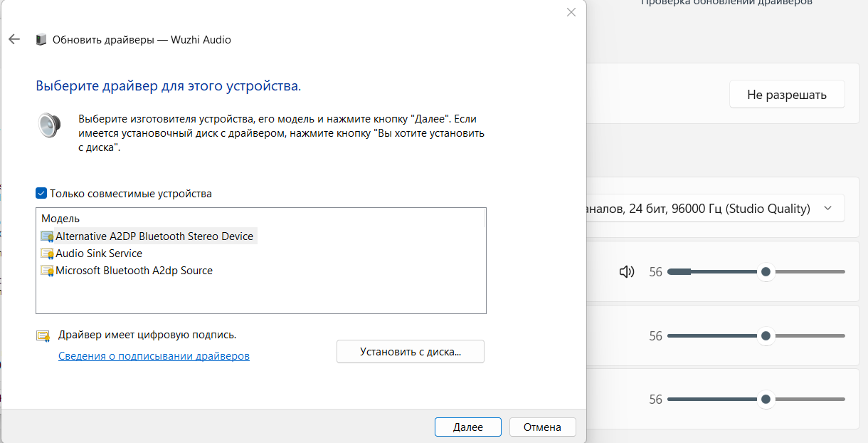Click the "Модель" column header
The height and width of the screenshot is (443, 868).
[60, 219]
